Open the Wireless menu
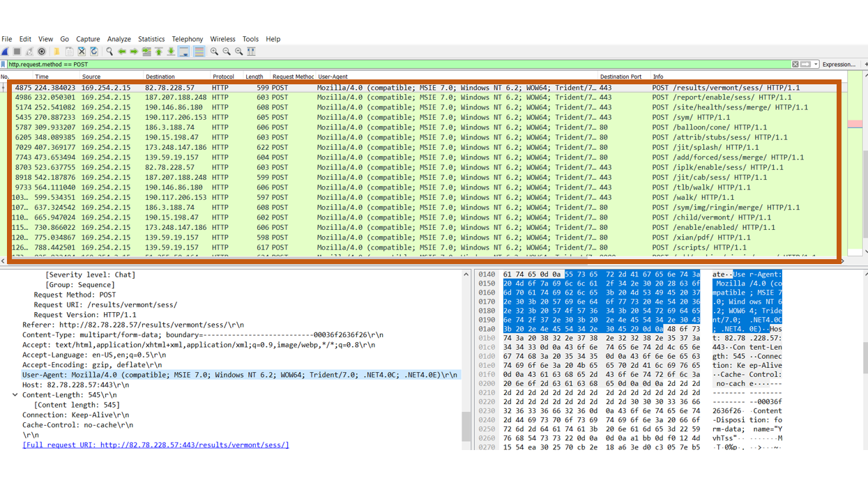 (x=222, y=39)
